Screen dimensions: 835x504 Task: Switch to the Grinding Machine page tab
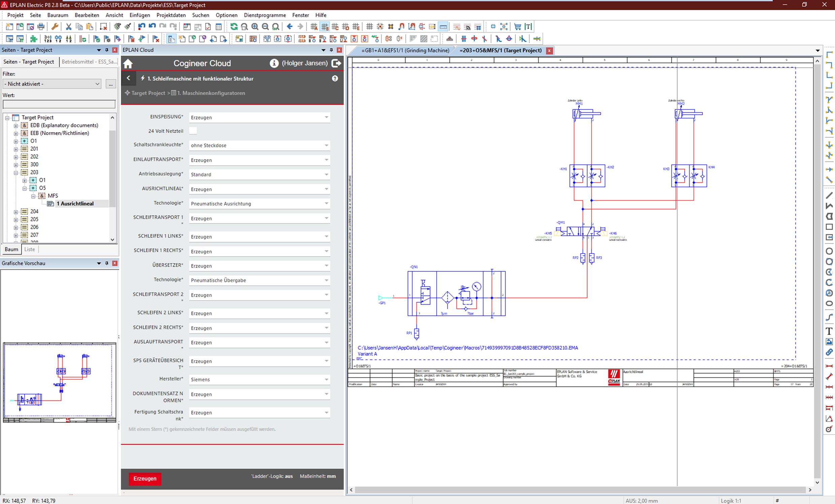tap(405, 50)
